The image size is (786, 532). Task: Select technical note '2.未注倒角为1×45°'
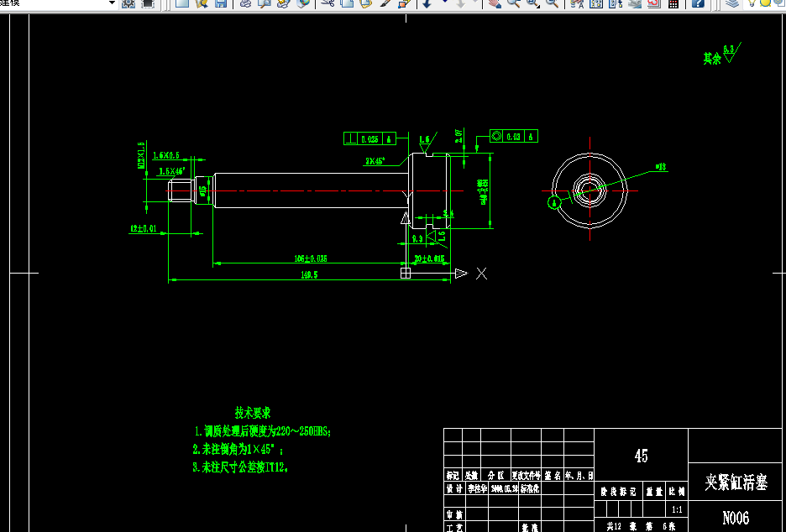[238, 449]
